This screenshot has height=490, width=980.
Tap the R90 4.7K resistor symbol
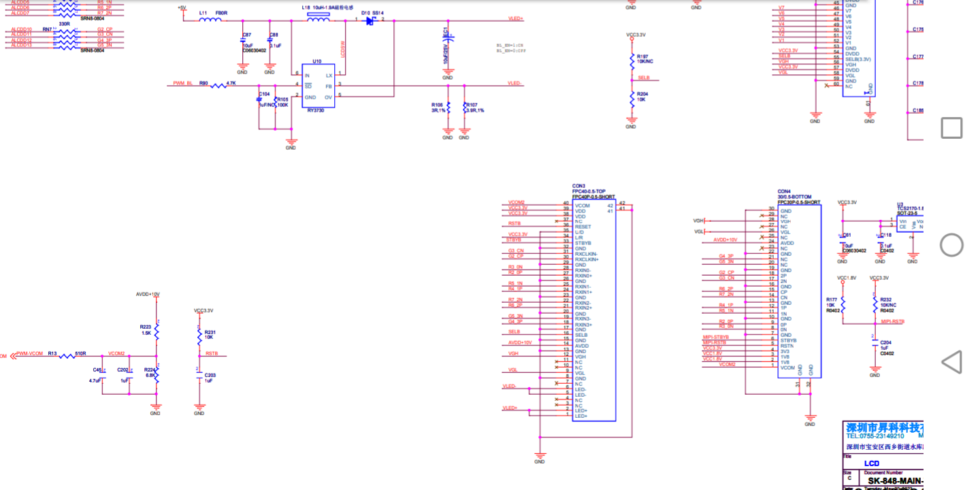point(218,86)
